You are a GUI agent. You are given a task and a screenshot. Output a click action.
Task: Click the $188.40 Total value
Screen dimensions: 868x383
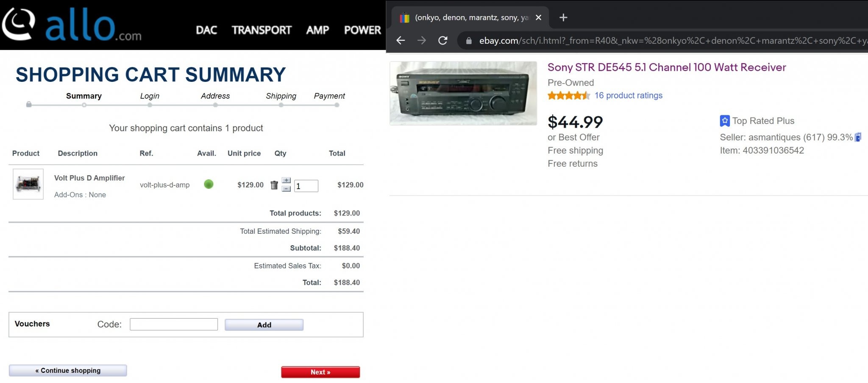tap(347, 282)
